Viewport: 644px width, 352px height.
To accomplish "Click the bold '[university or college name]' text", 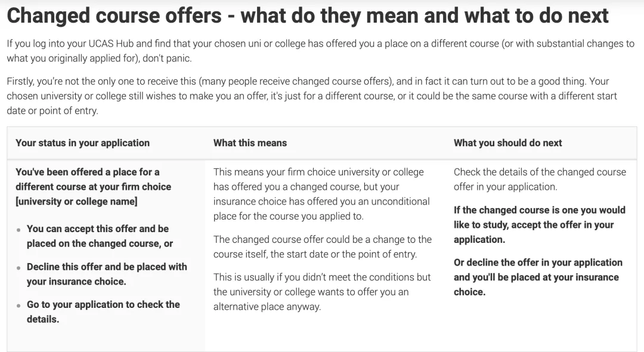I will [x=76, y=202].
